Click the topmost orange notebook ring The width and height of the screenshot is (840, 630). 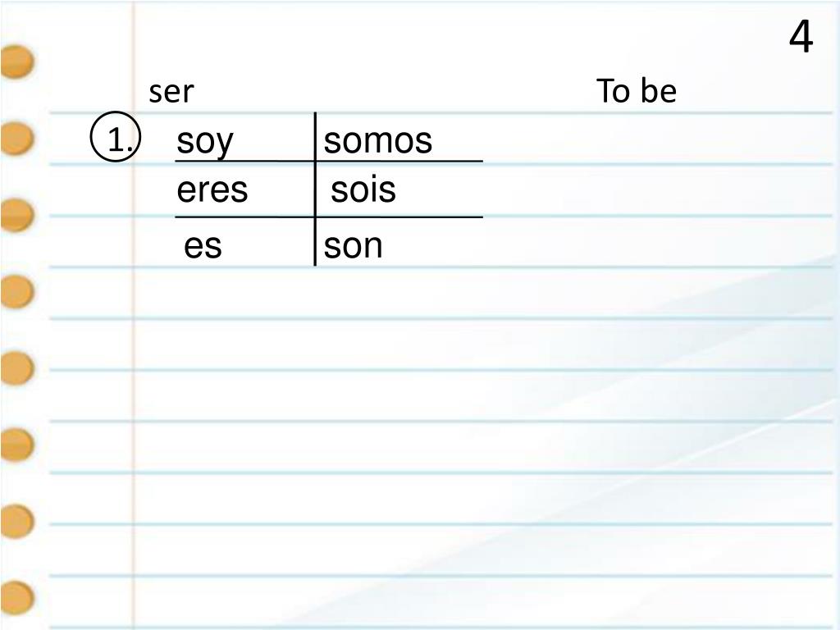17,62
